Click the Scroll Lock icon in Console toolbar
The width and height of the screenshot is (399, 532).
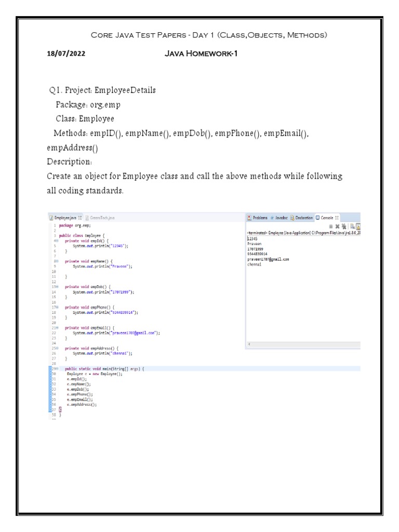(358, 227)
